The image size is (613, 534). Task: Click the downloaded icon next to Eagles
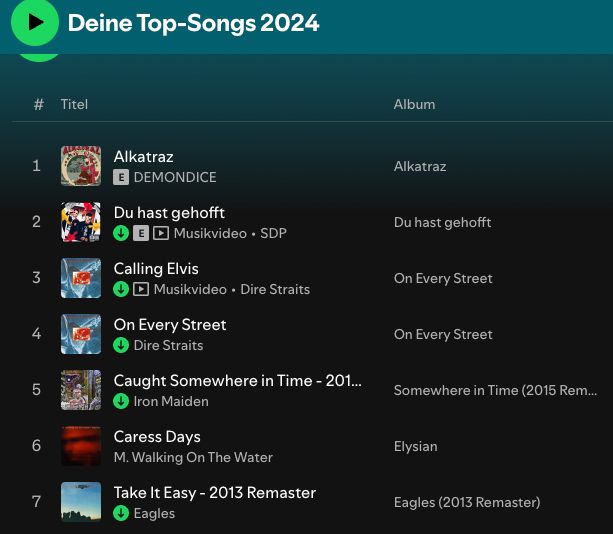click(x=121, y=513)
